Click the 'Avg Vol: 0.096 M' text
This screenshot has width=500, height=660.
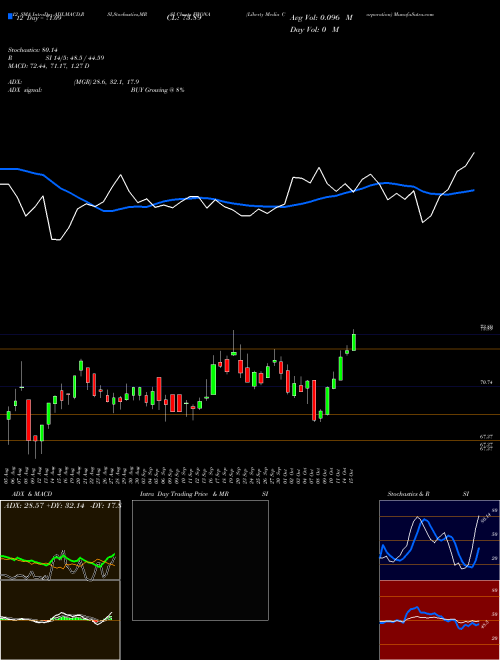(x=321, y=18)
